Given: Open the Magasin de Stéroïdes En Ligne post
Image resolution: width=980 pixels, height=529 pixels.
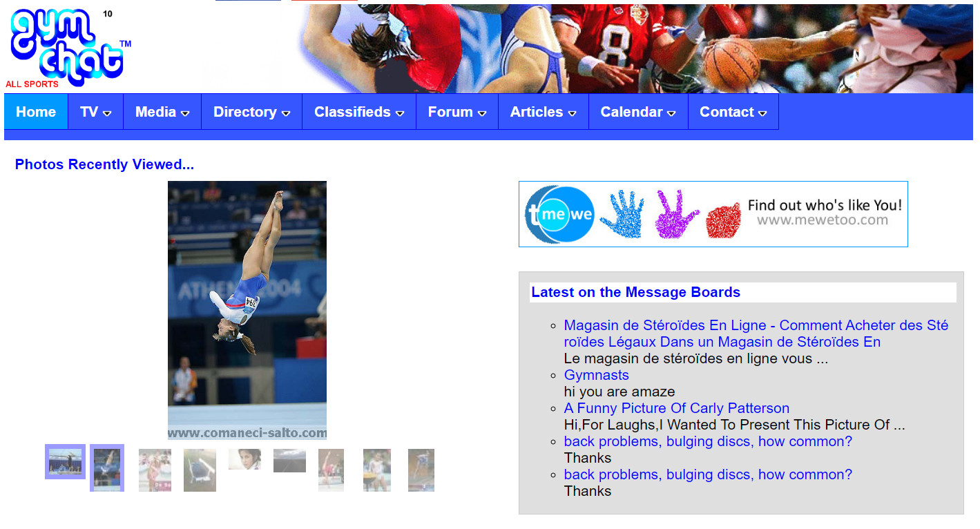Looking at the screenshot, I should (756, 334).
